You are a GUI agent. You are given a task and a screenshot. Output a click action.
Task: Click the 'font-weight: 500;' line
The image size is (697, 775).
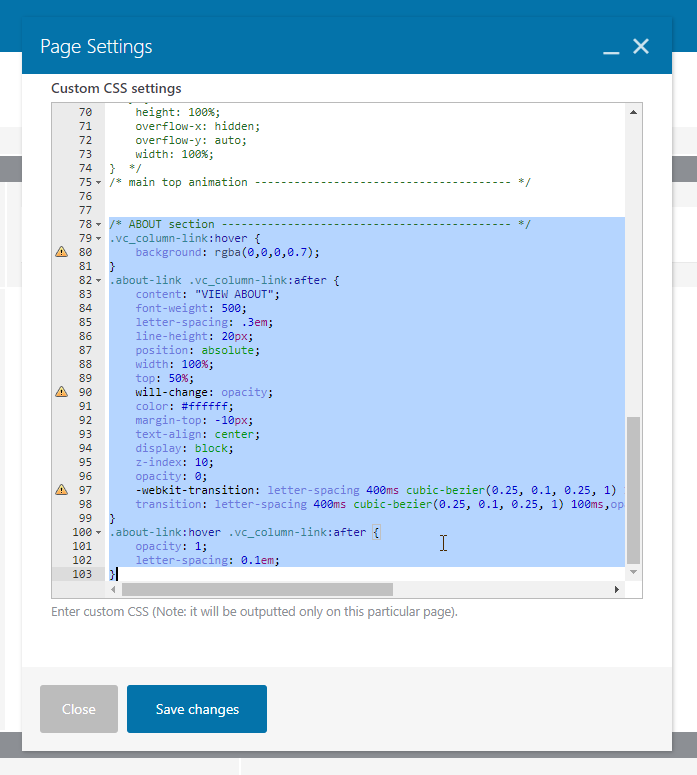pyautogui.click(x=191, y=308)
